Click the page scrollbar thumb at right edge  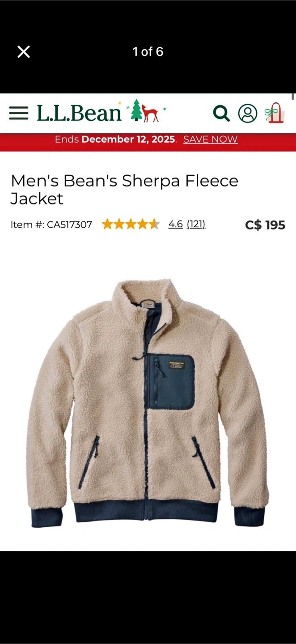coord(293,96)
